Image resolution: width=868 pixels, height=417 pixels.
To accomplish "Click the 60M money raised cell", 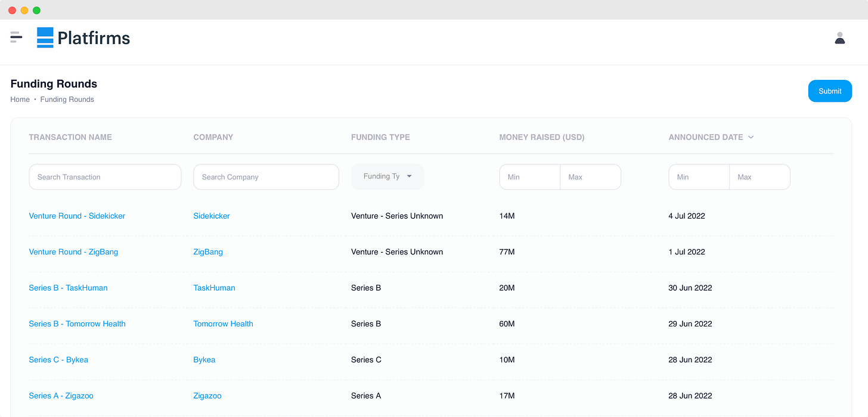I will tap(507, 323).
